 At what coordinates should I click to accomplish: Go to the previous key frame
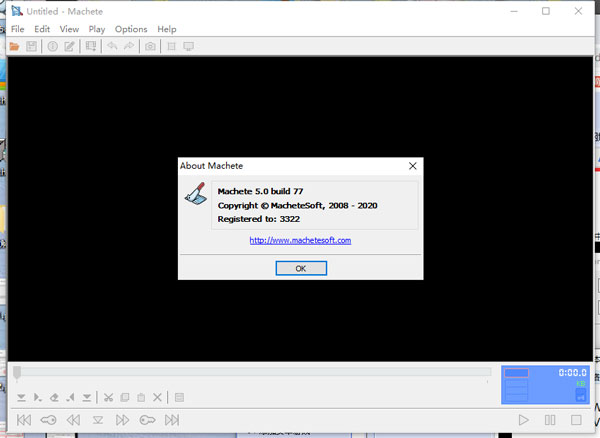tap(48, 420)
